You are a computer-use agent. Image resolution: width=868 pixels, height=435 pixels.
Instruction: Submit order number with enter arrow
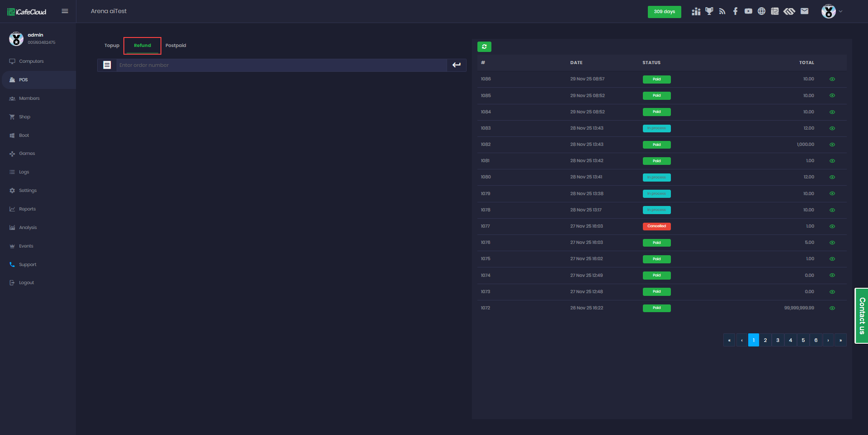pos(456,65)
